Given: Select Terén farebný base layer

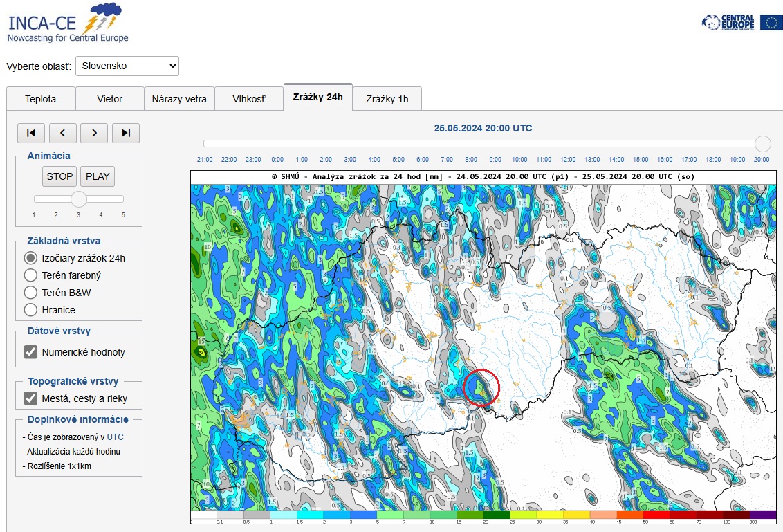Looking at the screenshot, I should 30,275.
